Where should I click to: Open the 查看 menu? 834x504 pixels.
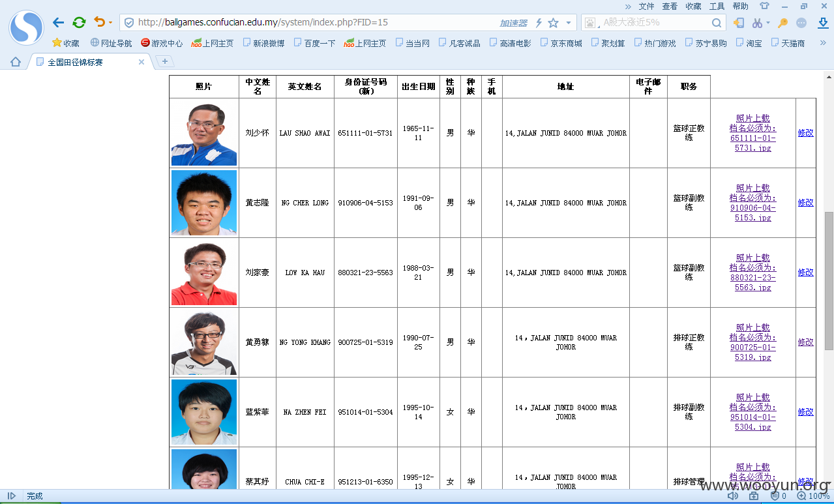click(670, 6)
